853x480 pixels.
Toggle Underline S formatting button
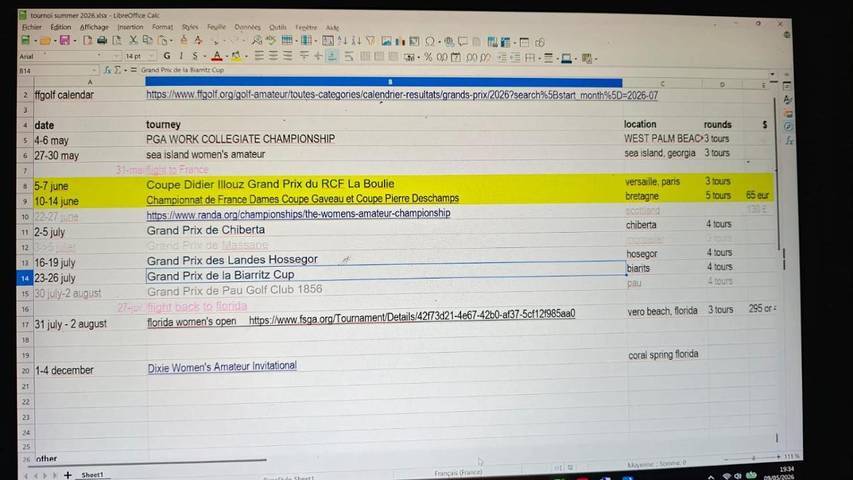[x=195, y=56]
